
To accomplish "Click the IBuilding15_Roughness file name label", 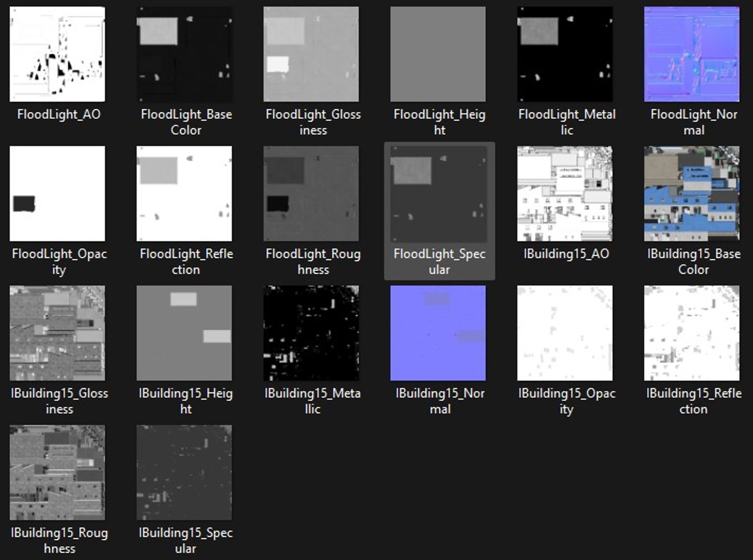I will point(59,540).
